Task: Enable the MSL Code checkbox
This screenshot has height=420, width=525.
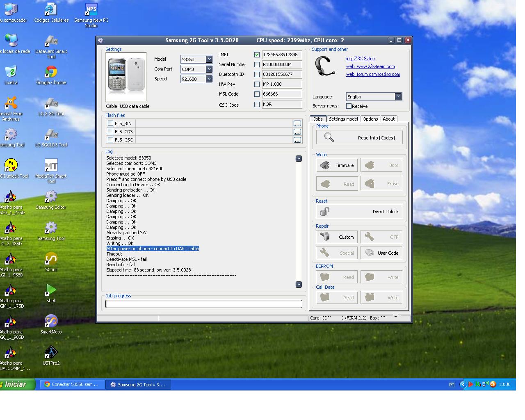Action: [257, 94]
